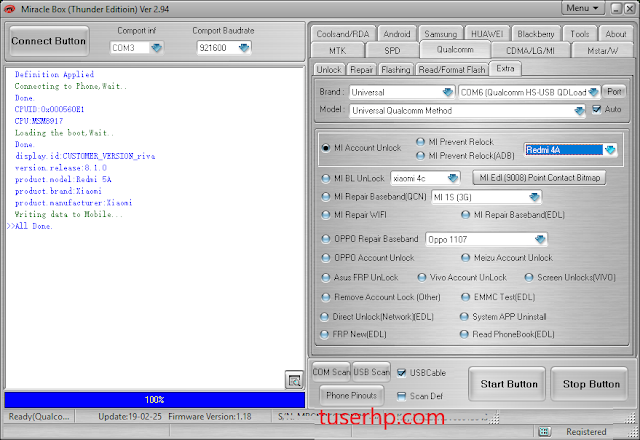Viewport: 640px width, 440px height.
Task: Open the Comport Baudrate 921600 dropdown
Action: pyautogui.click(x=244, y=48)
